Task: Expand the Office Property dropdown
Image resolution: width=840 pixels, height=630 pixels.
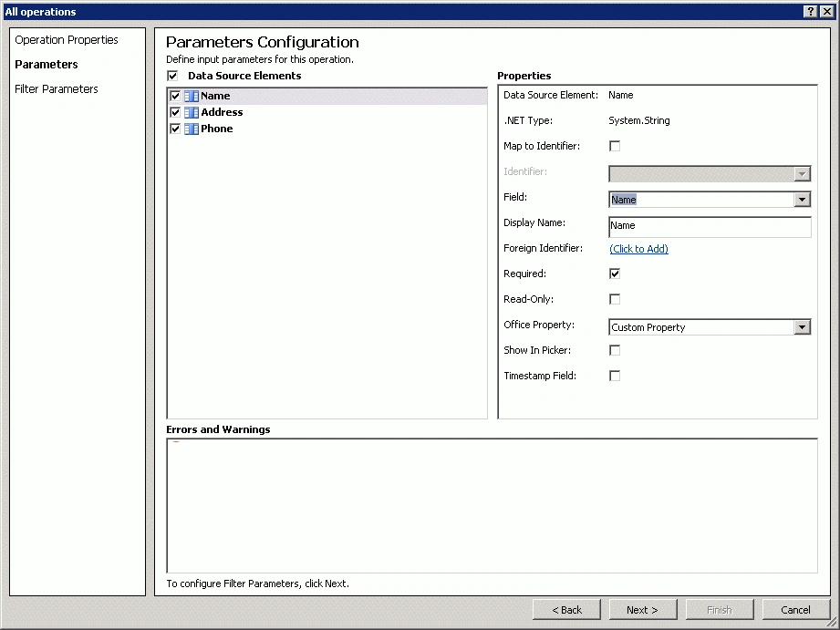Action: 802,327
